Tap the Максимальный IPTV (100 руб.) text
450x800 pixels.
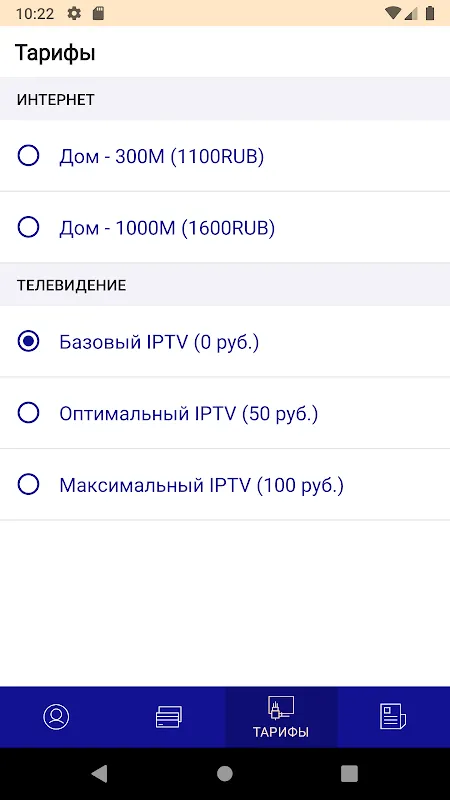202,485
